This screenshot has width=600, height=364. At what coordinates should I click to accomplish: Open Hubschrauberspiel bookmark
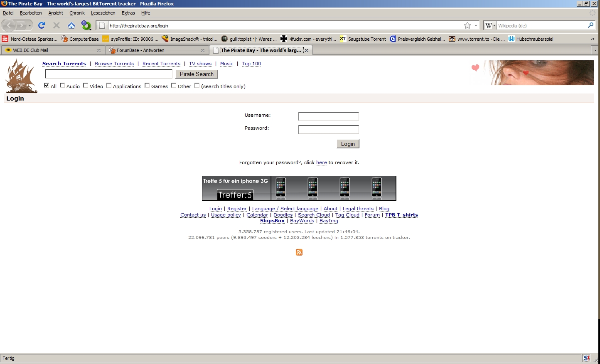click(531, 39)
